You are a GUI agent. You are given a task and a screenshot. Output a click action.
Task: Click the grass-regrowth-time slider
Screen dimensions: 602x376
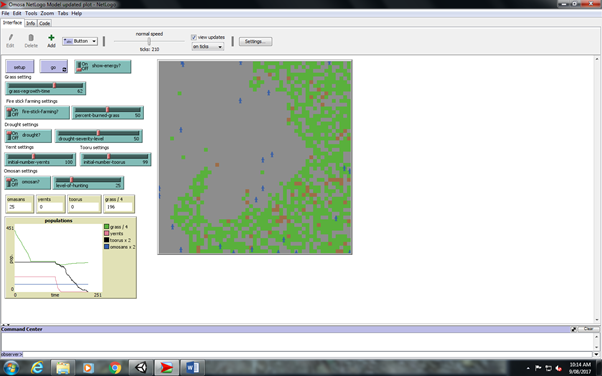45,88
